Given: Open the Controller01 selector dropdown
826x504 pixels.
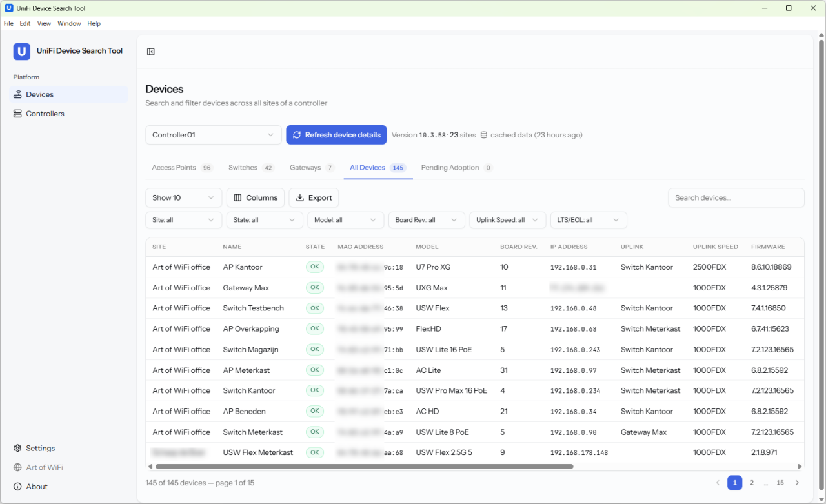Looking at the screenshot, I should 214,135.
